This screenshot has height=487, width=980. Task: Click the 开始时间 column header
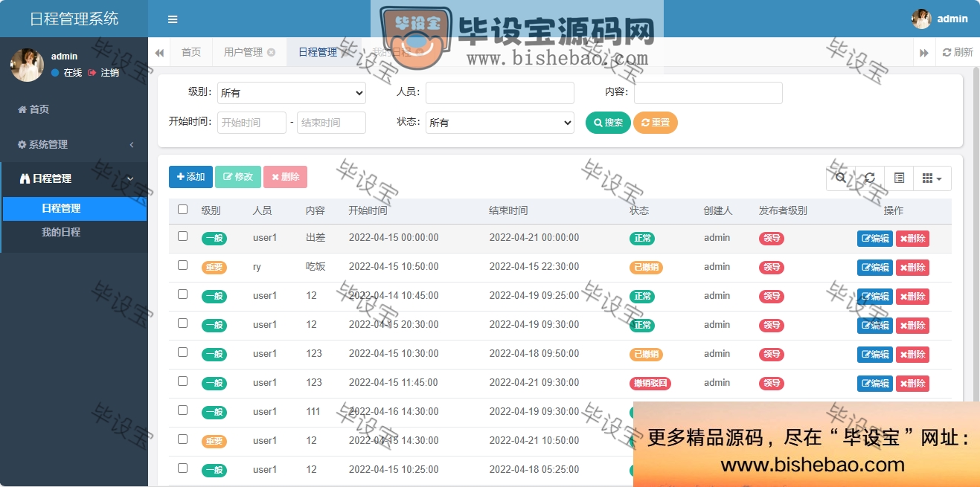pyautogui.click(x=368, y=210)
